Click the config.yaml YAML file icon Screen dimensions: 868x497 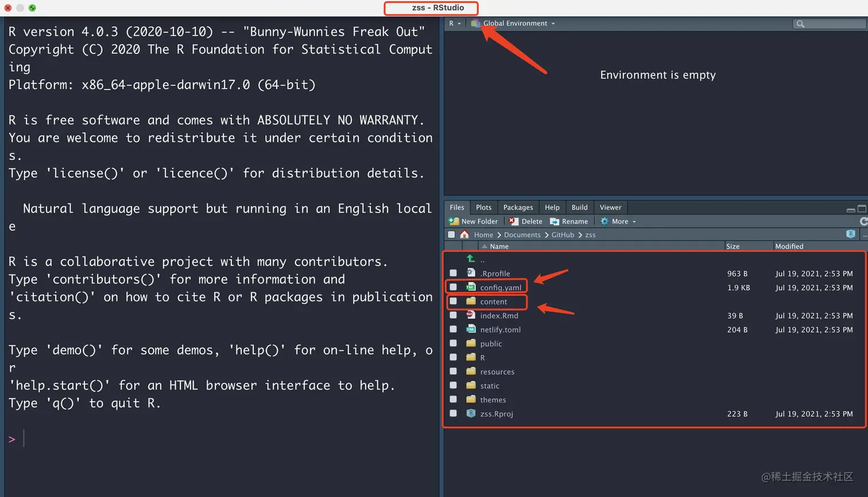[471, 287]
